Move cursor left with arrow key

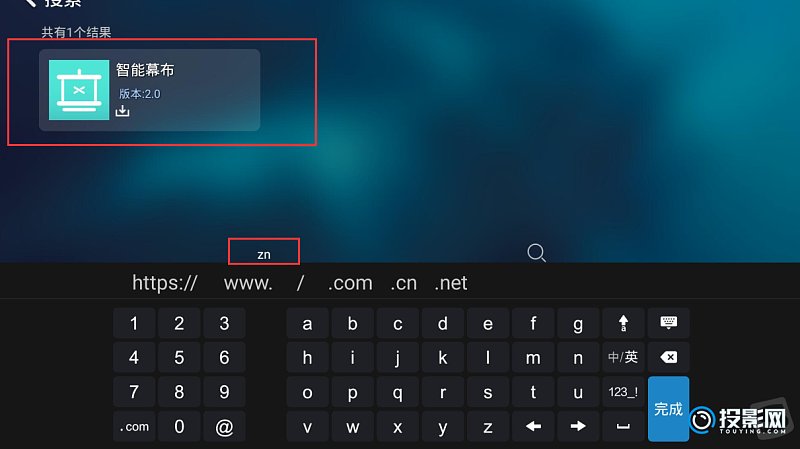(533, 426)
